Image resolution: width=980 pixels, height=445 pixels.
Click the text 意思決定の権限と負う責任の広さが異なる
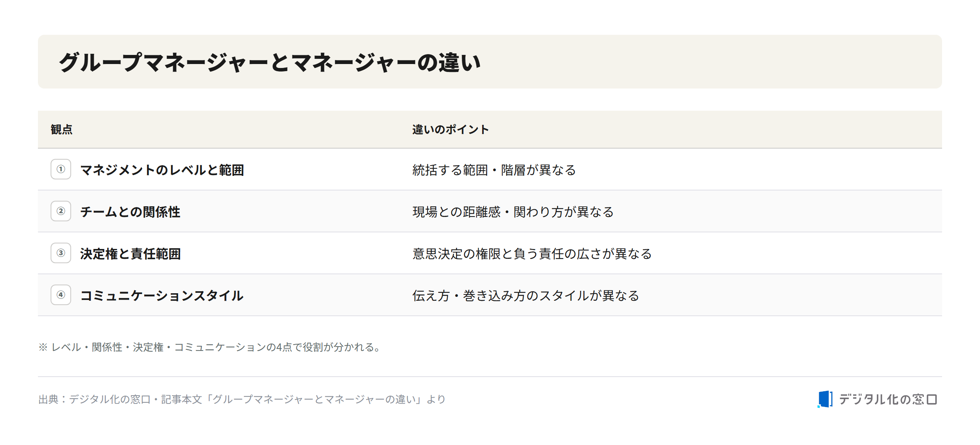[x=532, y=254]
